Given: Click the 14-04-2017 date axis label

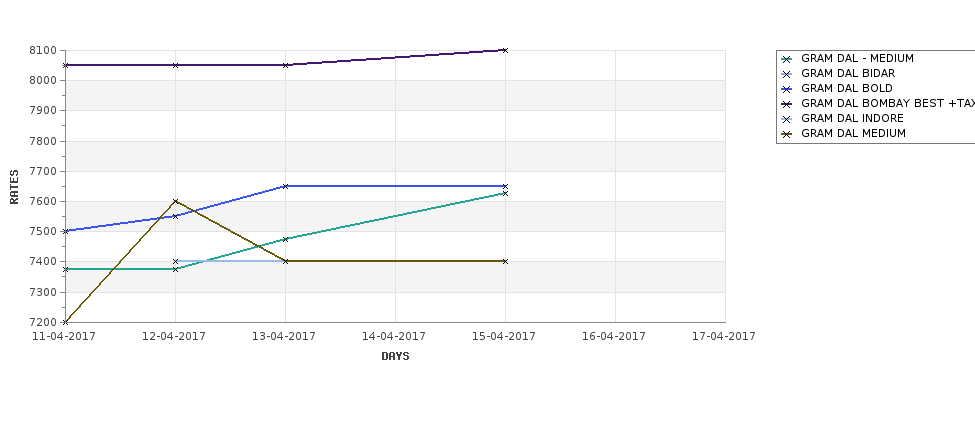Looking at the screenshot, I should 394,336.
